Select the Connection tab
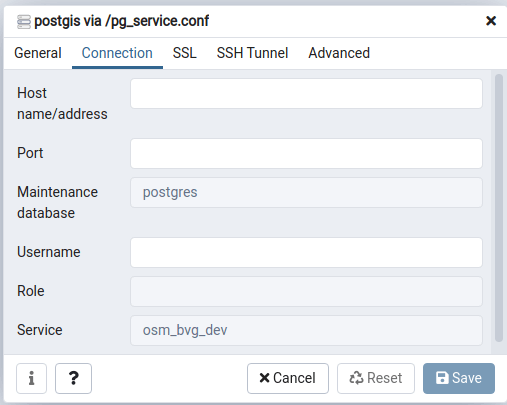507x405 pixels. tap(117, 53)
